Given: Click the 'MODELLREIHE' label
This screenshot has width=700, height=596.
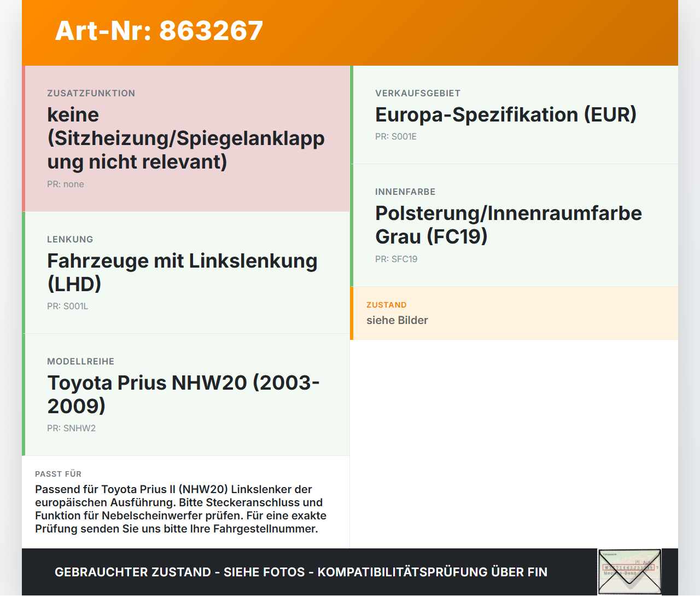Looking at the screenshot, I should point(81,361).
